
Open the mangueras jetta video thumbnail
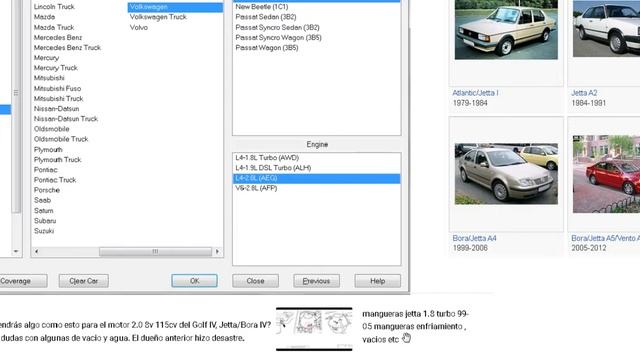[x=314, y=329]
